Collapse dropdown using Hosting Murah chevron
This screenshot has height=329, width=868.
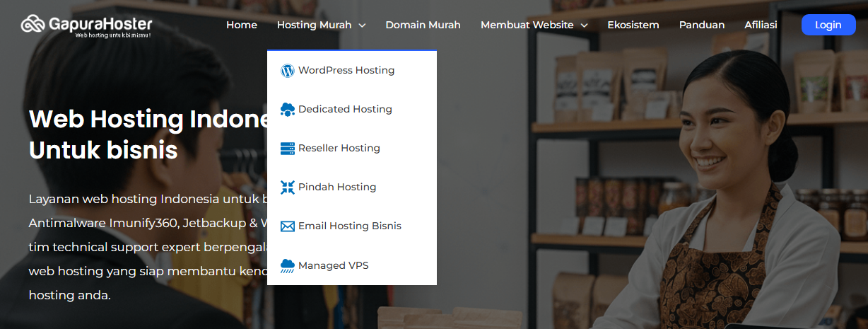[x=362, y=25]
